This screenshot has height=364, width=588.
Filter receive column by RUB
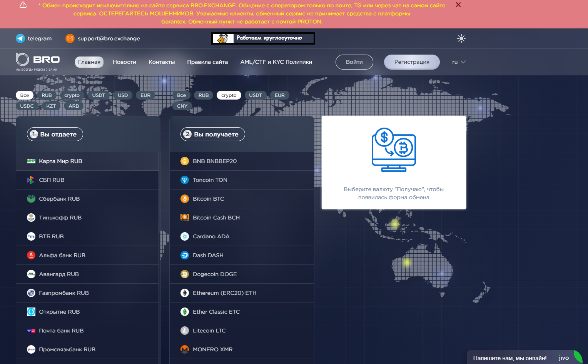coord(204,95)
